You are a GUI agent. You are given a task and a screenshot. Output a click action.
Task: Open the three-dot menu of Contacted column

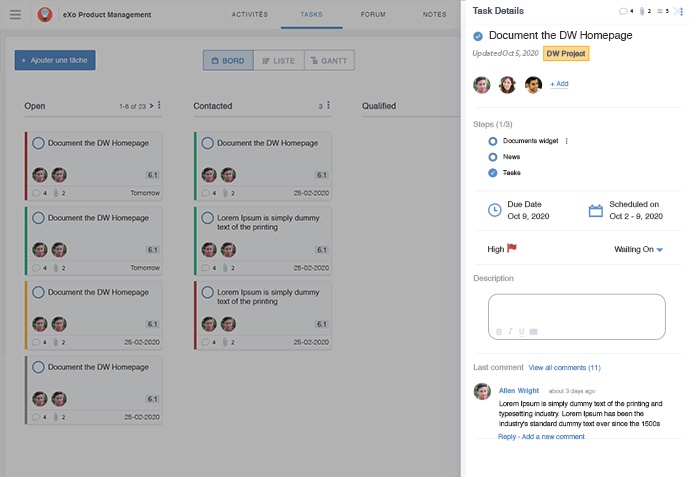click(x=330, y=105)
